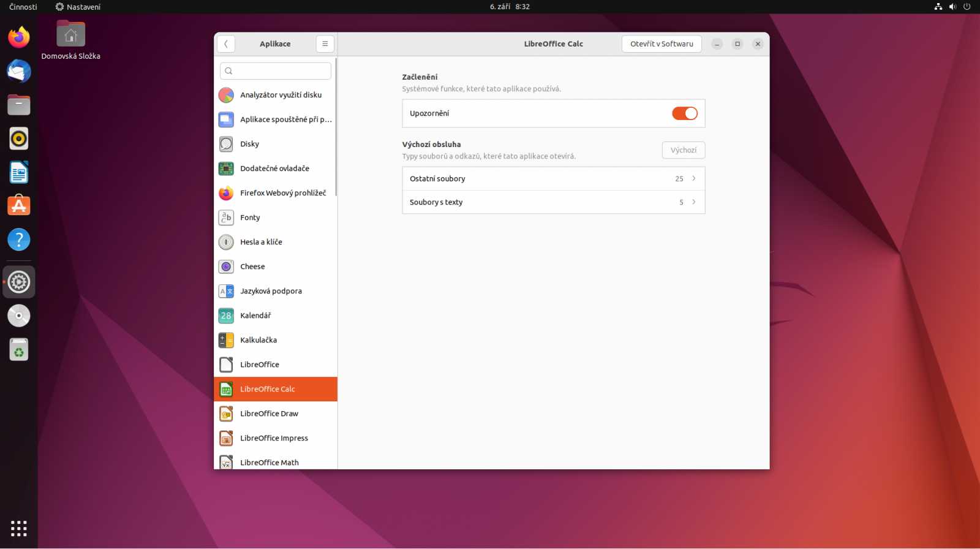
Task: Click the 'LibreOffice Impress' label
Action: tap(274, 438)
